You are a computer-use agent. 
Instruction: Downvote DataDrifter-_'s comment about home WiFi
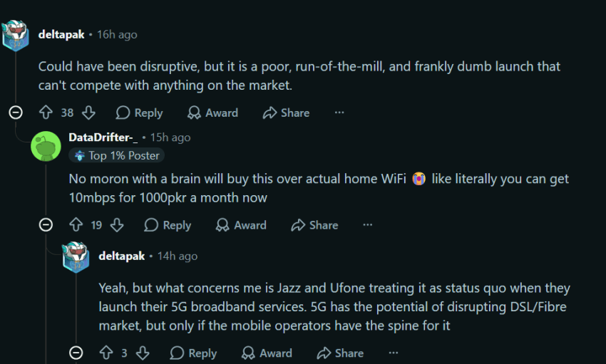[117, 225]
